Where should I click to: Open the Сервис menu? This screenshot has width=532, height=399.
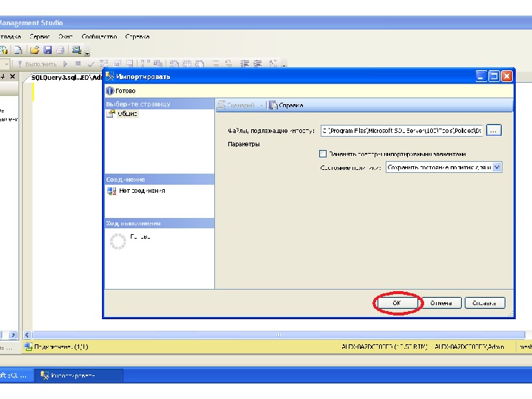click(40, 37)
